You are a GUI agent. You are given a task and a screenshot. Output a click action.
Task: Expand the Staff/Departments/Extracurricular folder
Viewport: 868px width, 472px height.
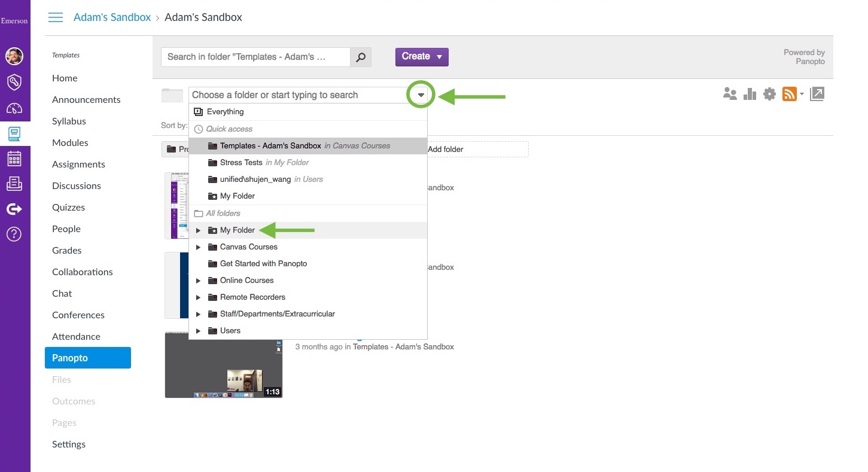(x=198, y=314)
